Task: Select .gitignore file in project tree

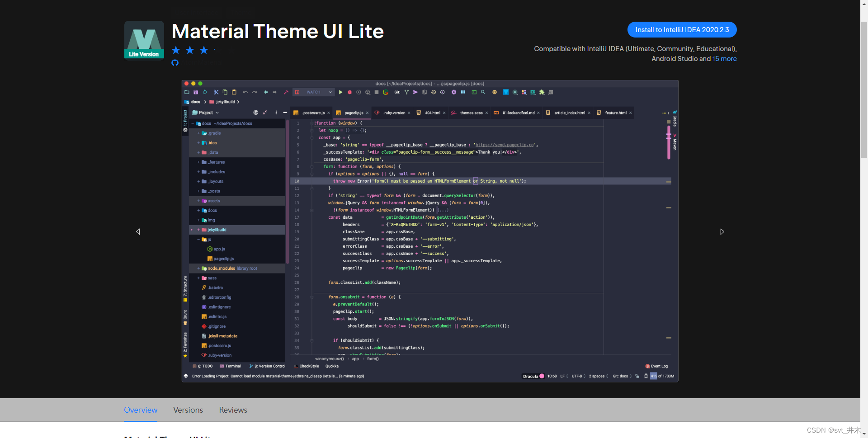Action: pyautogui.click(x=213, y=326)
